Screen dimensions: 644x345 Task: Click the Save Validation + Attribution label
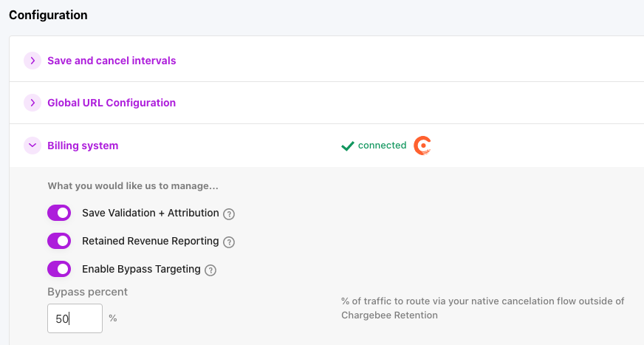(150, 213)
